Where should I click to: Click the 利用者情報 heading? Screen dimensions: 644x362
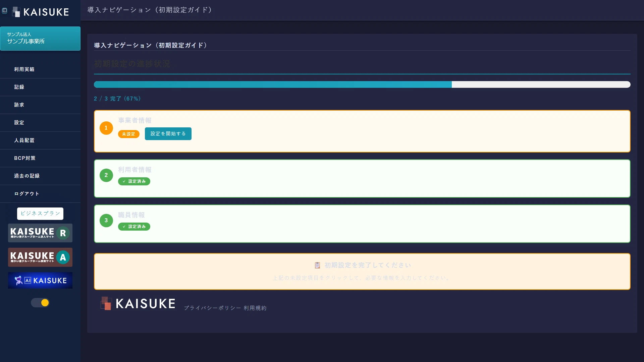pyautogui.click(x=135, y=170)
